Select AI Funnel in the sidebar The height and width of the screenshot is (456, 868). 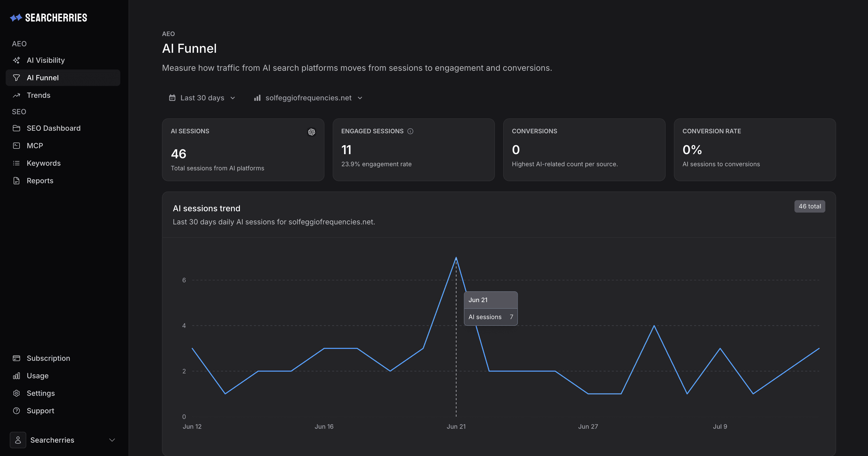point(63,78)
